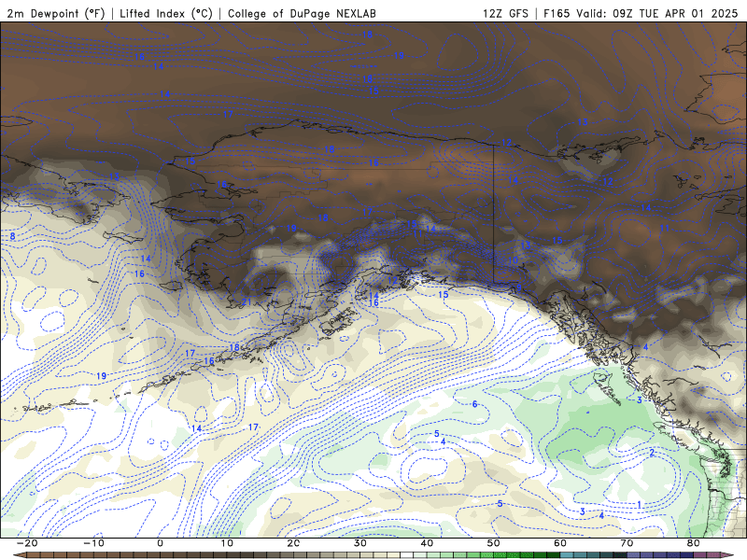Click the contour label "8" near the western edge
This screenshot has width=747, height=560.
click(13, 236)
